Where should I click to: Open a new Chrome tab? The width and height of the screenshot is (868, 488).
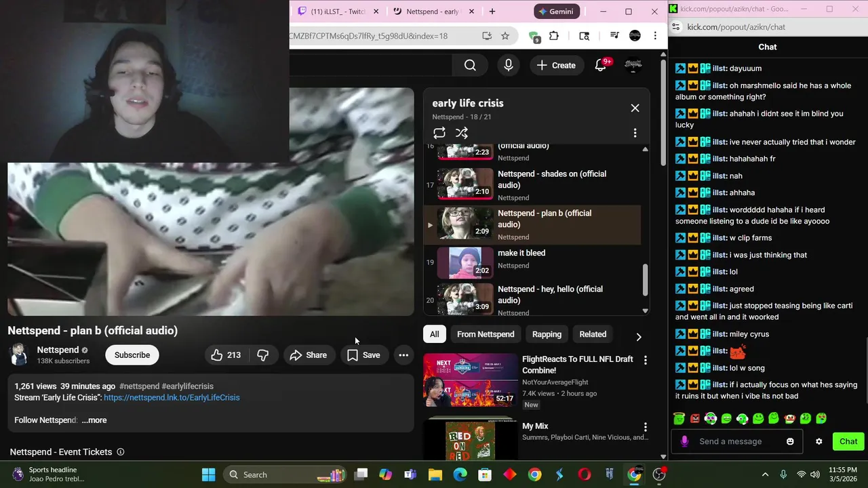pyautogui.click(x=492, y=12)
